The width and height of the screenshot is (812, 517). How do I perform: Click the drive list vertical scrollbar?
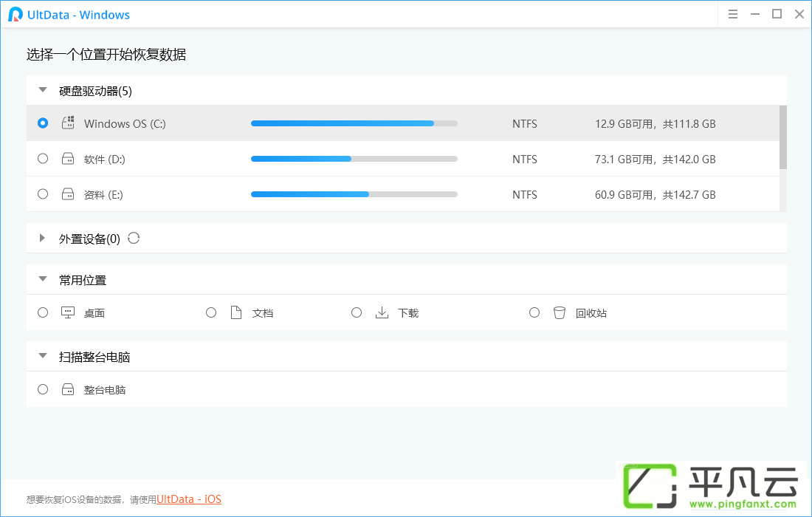click(x=783, y=137)
